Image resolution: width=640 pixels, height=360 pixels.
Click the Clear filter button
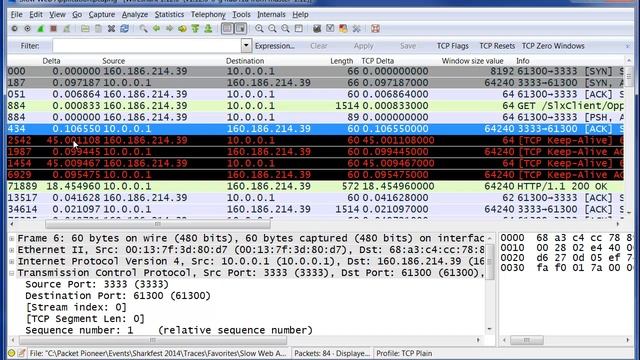[x=318, y=46]
